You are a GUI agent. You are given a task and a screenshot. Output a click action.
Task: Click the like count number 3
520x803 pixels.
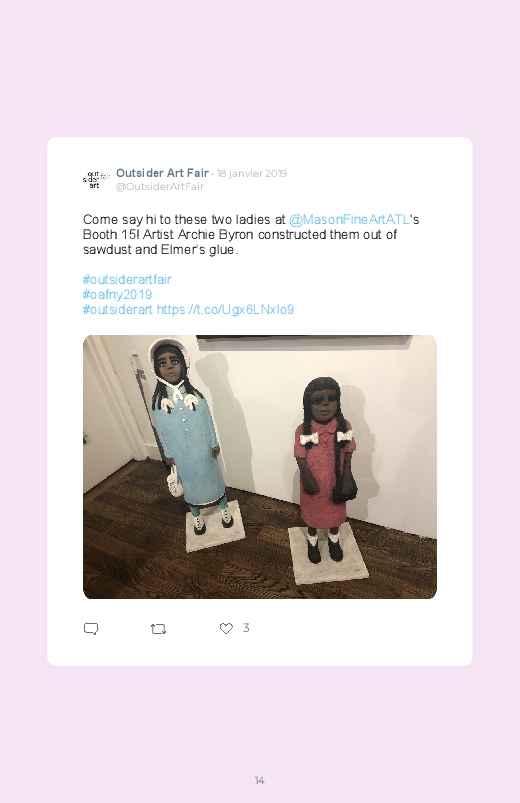coord(246,628)
